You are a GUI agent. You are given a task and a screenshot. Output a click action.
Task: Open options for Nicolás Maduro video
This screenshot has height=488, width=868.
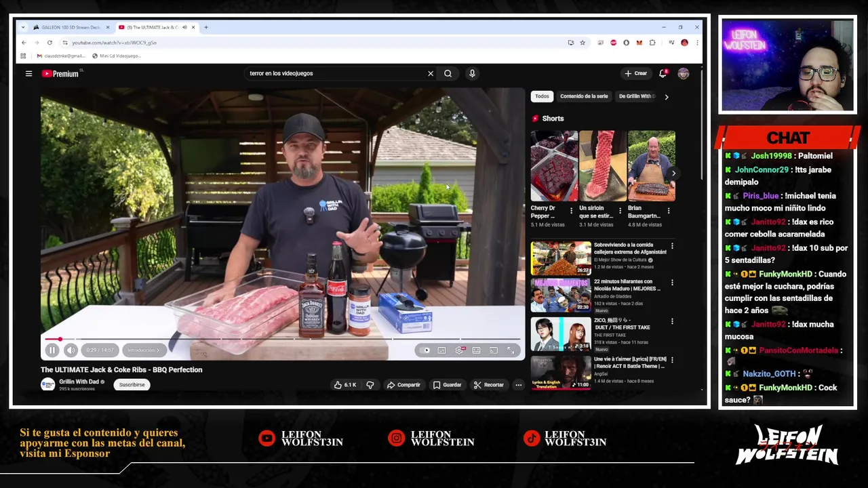click(672, 283)
